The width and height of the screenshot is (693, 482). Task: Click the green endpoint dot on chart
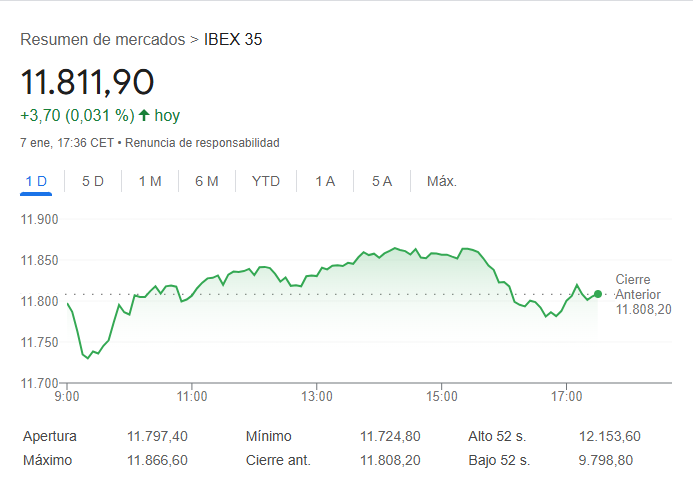598,294
